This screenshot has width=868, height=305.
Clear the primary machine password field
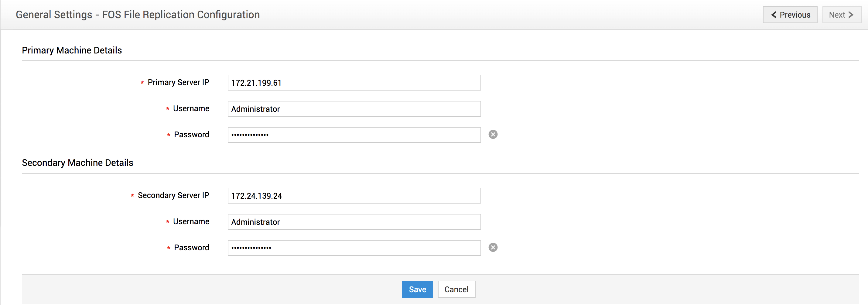[493, 135]
